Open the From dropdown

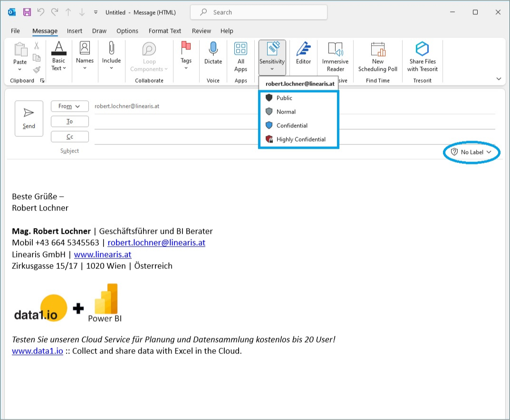pyautogui.click(x=69, y=106)
